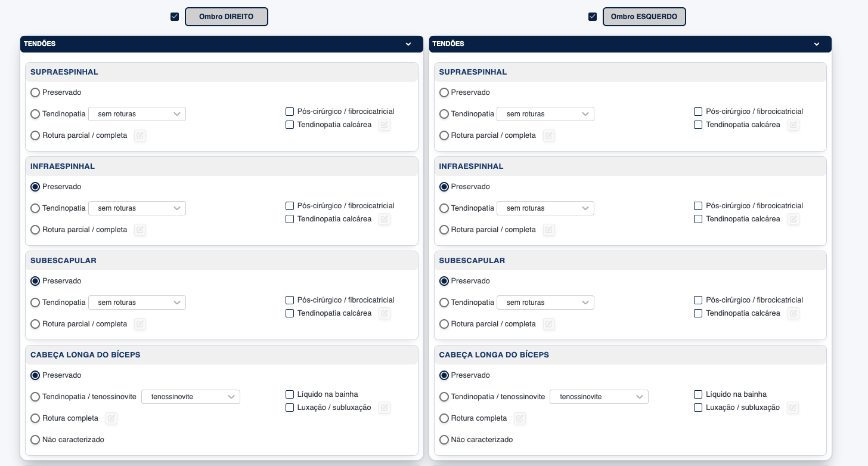Viewport: 868px width, 466px height.
Task: Collapse the left shoulder TENDÕES panel chevron
Action: click(x=817, y=44)
